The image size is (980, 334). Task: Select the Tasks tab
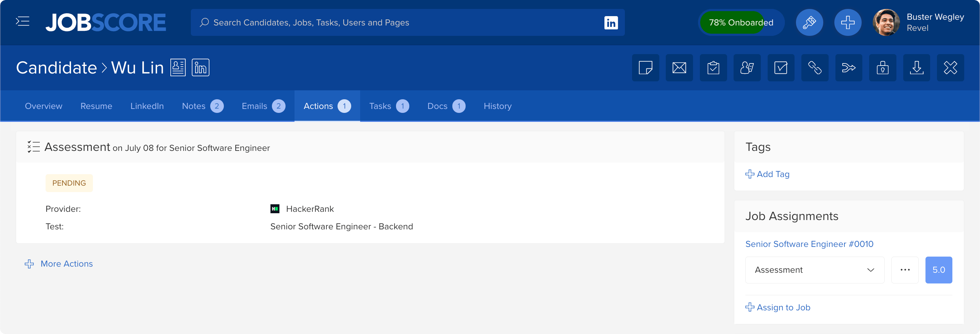[x=389, y=106]
